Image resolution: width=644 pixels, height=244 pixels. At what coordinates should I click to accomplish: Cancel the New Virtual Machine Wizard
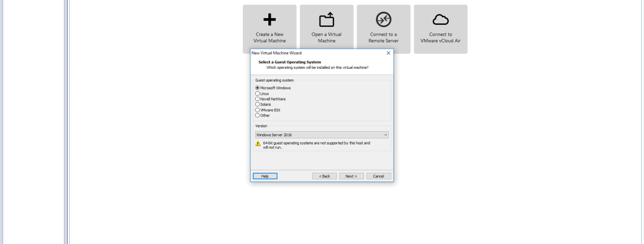379,176
